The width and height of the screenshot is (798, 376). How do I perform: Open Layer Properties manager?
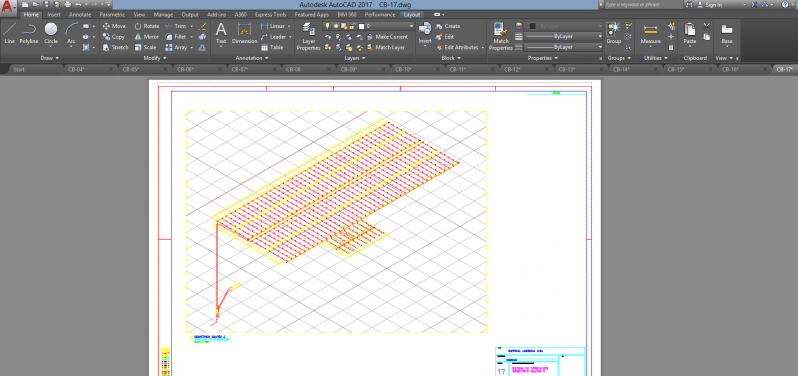[308, 36]
